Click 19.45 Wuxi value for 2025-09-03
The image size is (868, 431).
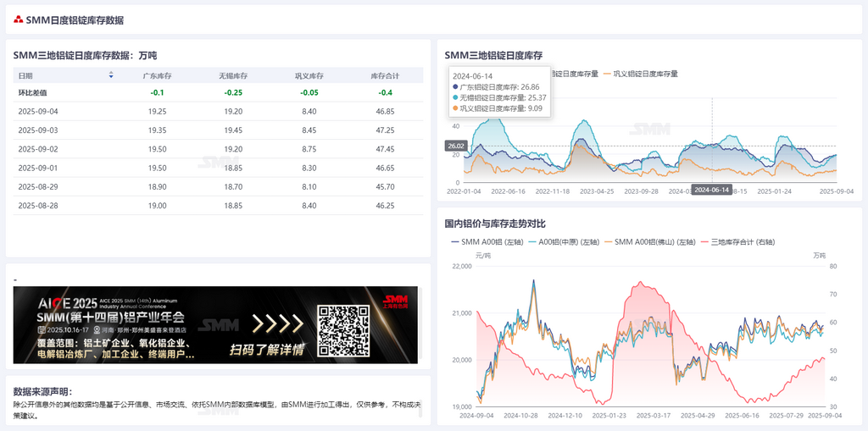pos(233,130)
